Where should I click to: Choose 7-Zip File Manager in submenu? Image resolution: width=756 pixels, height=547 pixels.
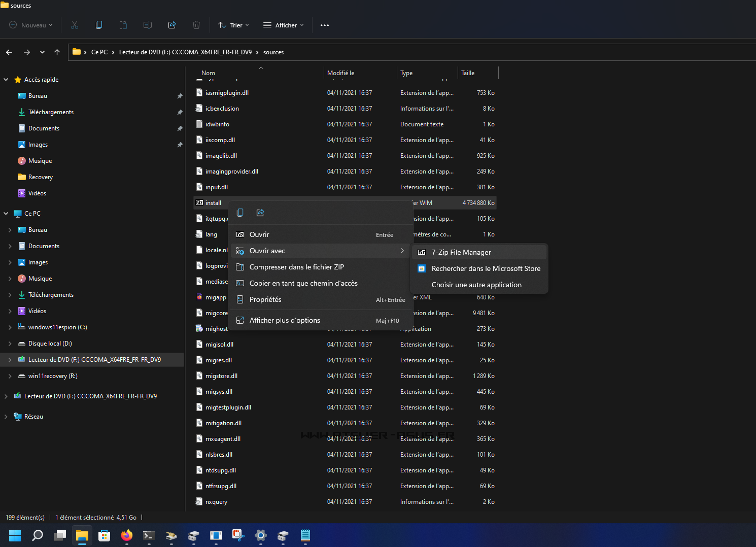461,252
